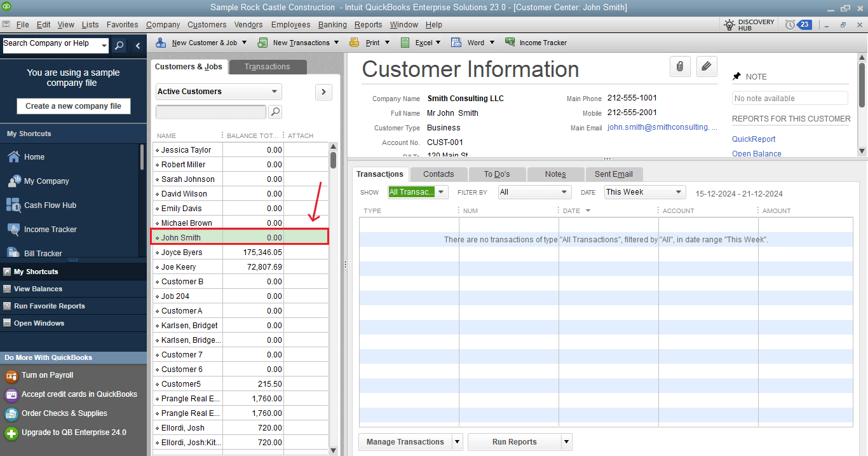Click the pushpin Note icon
868x456 pixels.
(x=736, y=76)
